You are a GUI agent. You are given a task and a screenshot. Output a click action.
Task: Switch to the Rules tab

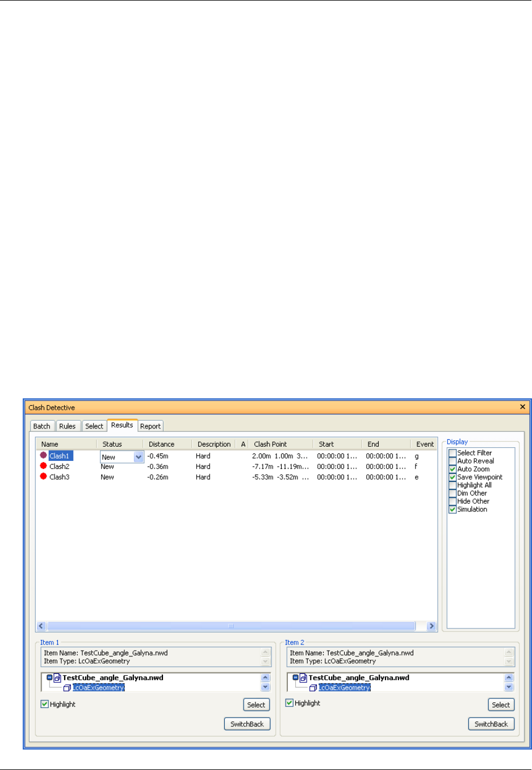[x=67, y=426]
